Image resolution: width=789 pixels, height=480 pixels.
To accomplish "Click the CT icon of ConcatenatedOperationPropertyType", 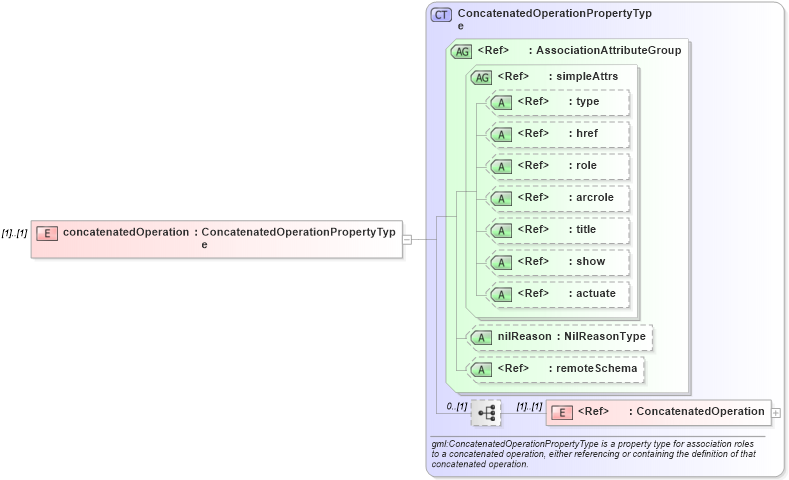I will pos(441,15).
